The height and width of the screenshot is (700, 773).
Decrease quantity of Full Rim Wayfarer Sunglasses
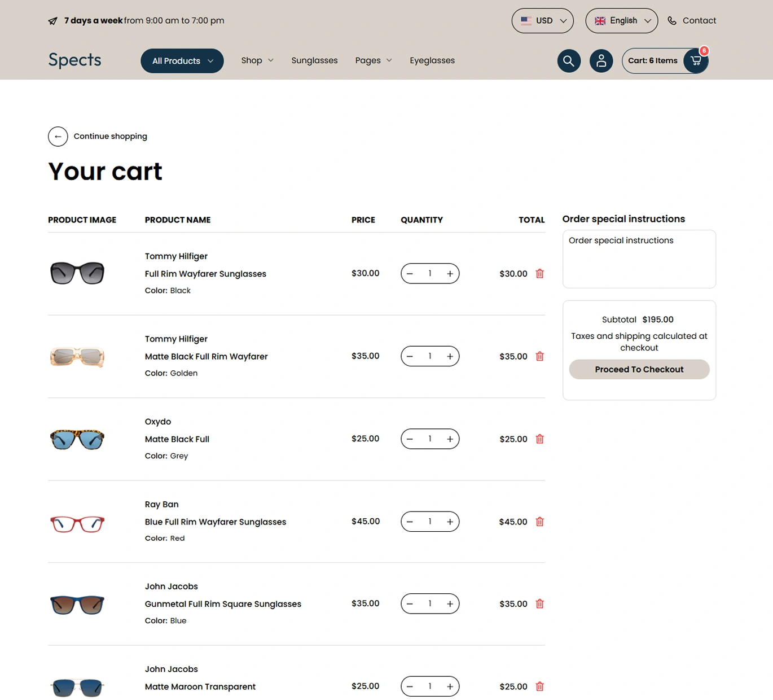coord(410,274)
